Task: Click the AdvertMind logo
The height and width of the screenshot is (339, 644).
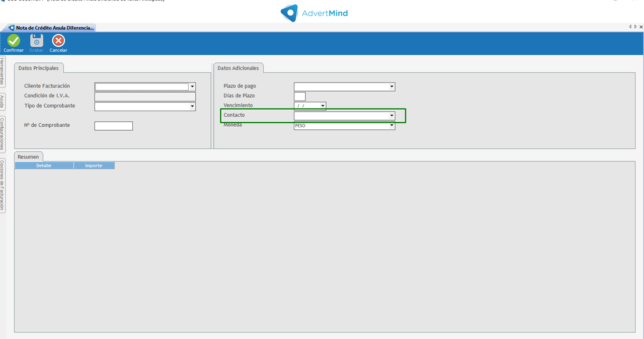Action: click(314, 13)
